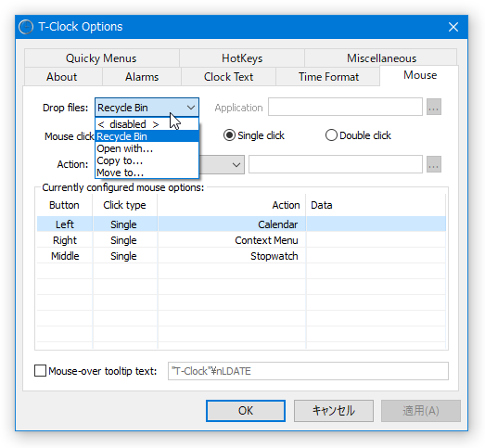485x448 pixels.
Task: Select 'Open with...' drop option
Action: [147, 148]
